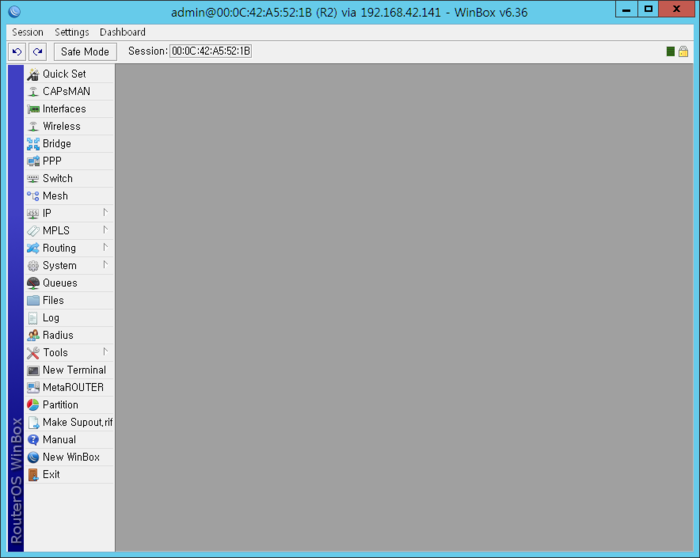Open the Session menu

coord(27,32)
